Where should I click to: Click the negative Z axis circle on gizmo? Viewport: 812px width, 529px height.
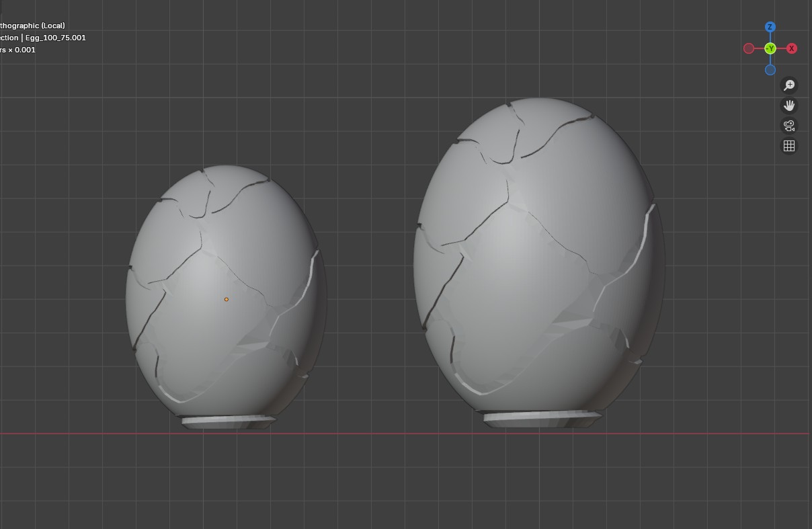pos(770,70)
